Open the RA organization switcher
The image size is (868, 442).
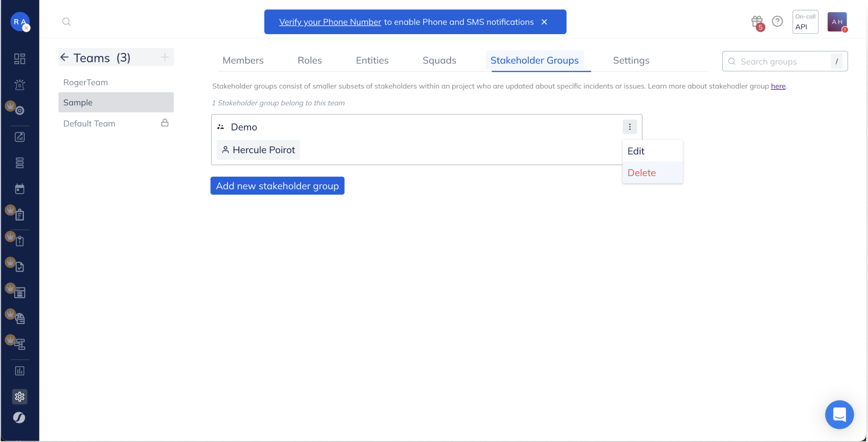pyautogui.click(x=20, y=22)
